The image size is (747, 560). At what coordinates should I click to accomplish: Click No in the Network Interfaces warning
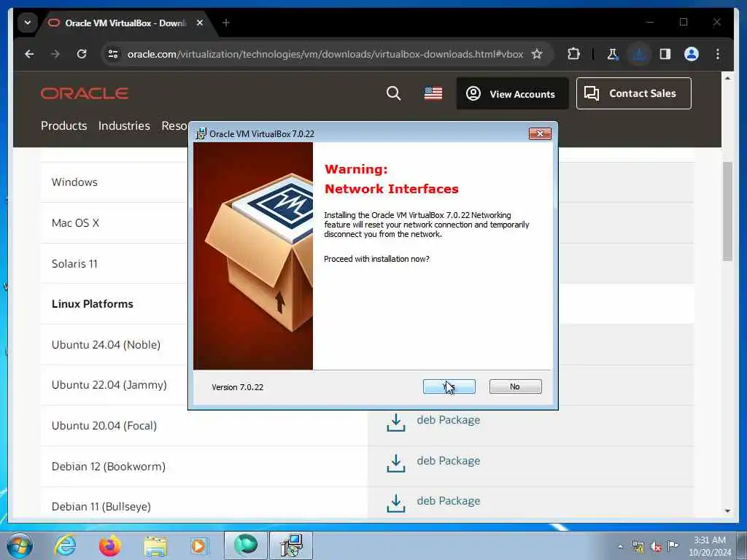coord(515,386)
